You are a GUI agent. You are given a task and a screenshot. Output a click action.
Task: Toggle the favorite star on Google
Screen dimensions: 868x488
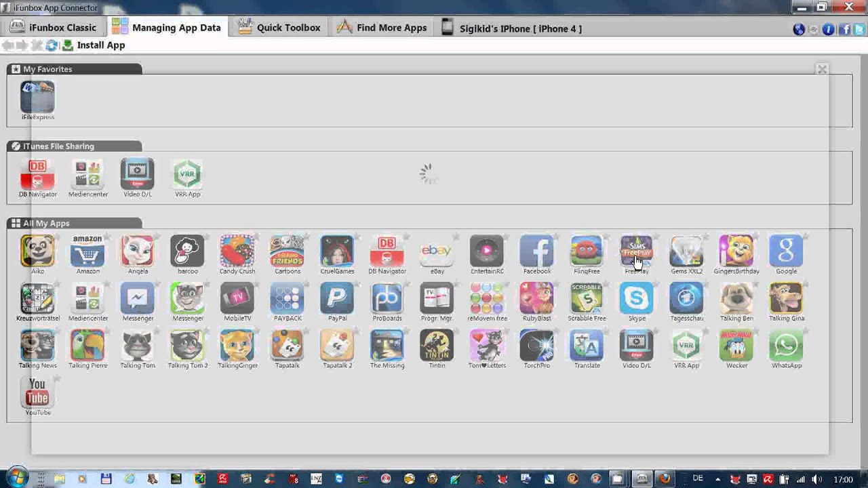point(806,237)
